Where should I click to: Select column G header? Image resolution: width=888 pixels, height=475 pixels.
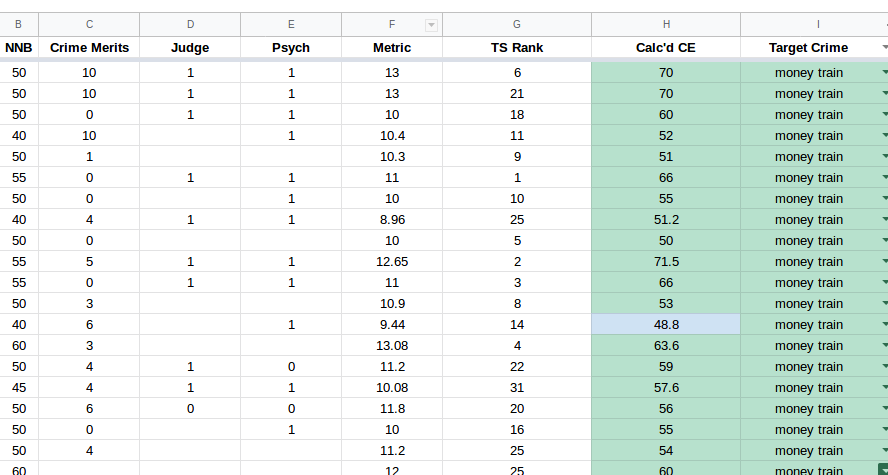click(x=517, y=24)
